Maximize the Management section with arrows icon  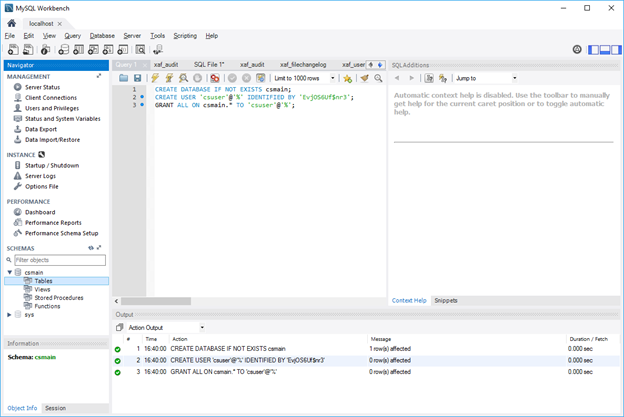pos(99,76)
